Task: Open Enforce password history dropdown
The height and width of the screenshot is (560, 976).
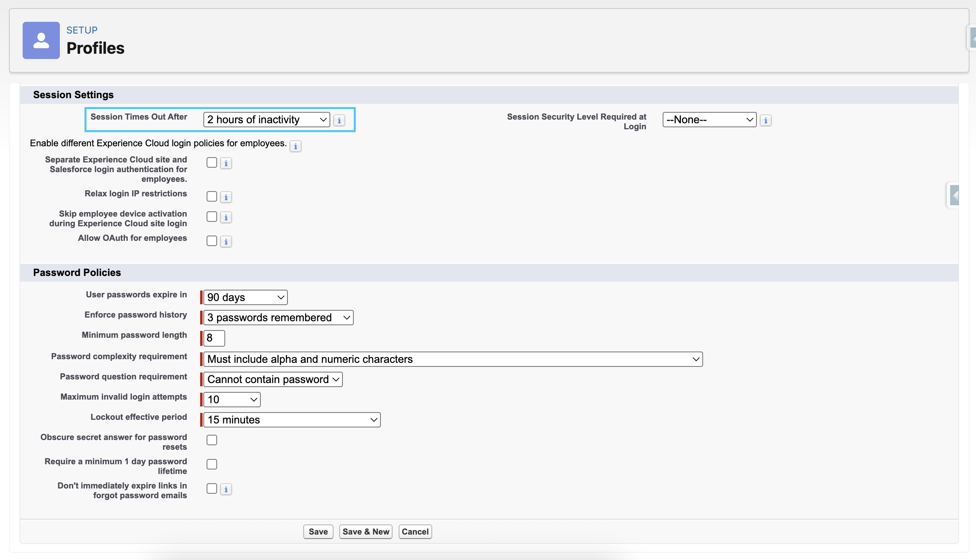Action: (278, 318)
